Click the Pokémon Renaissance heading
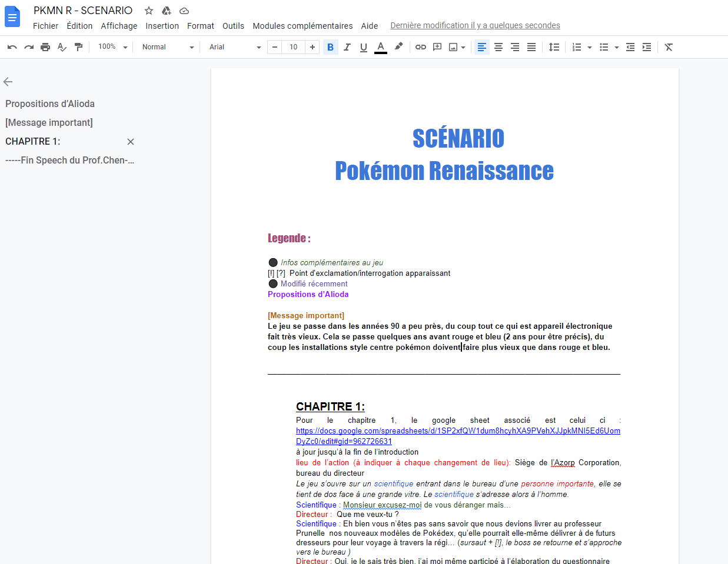 coord(444,171)
